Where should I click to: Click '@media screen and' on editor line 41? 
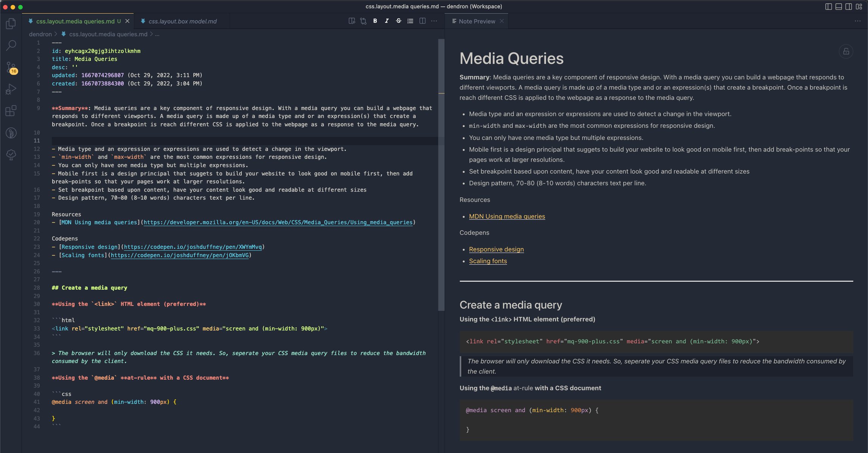point(79,402)
